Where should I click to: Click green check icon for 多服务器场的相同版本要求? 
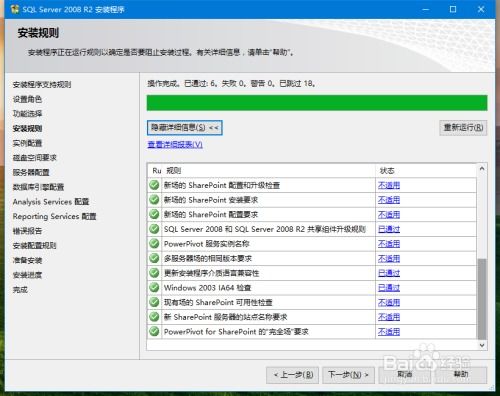click(154, 258)
